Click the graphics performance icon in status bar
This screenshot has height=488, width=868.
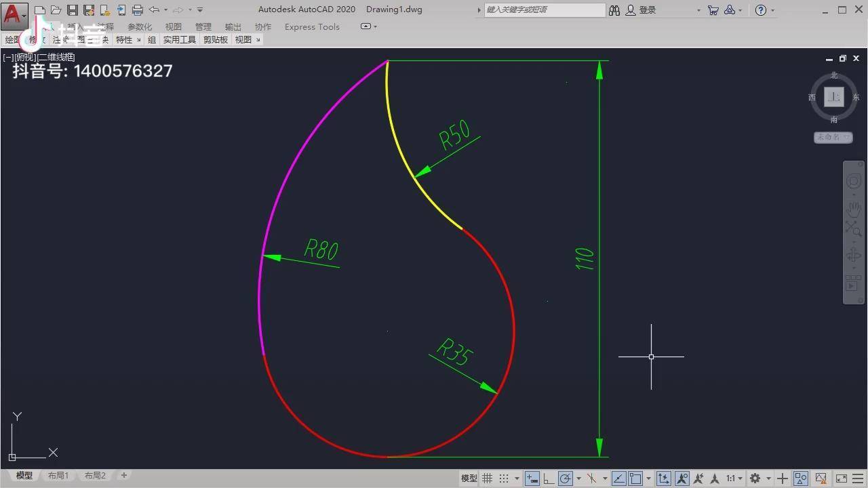pyautogui.click(x=821, y=479)
